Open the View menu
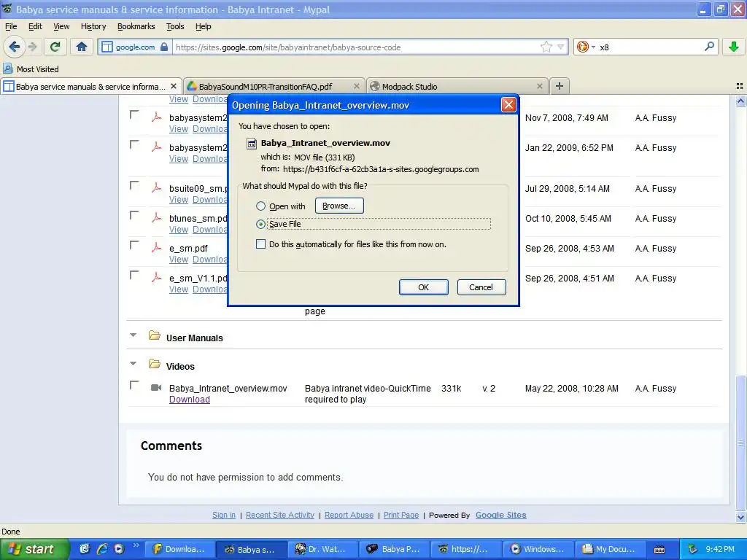 [61, 26]
